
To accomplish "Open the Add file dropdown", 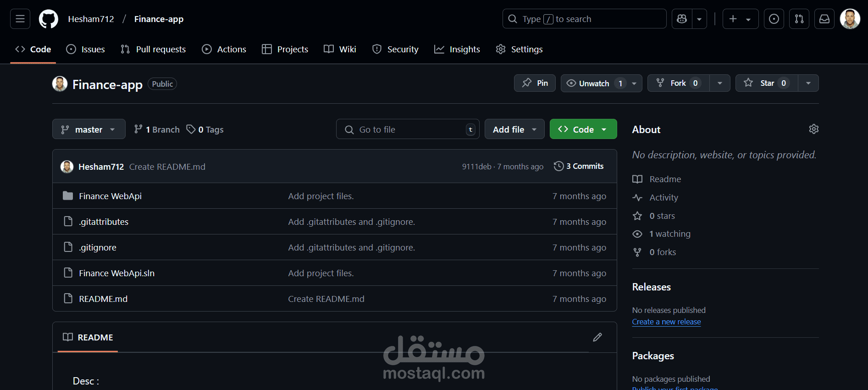I will tap(514, 129).
